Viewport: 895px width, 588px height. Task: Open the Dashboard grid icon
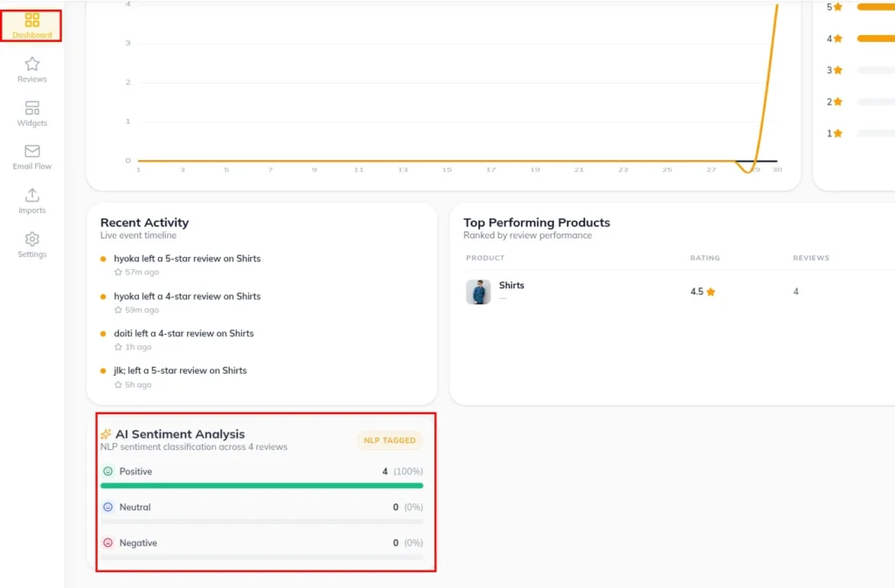tap(32, 20)
